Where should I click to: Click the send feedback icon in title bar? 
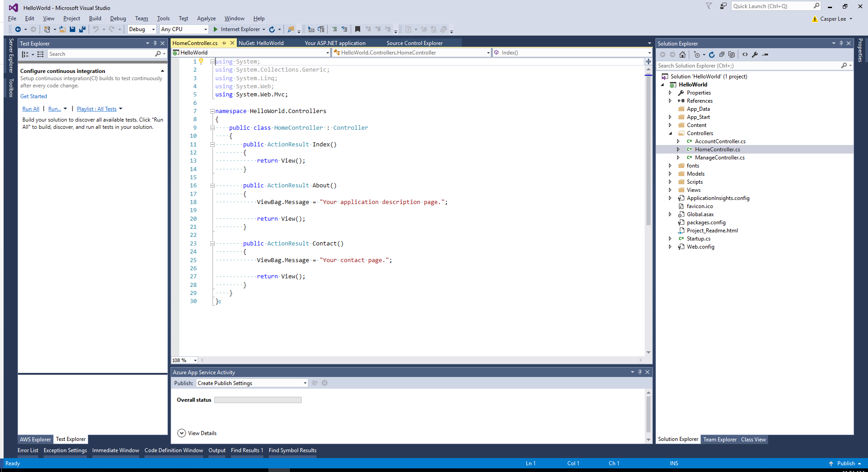(723, 6)
